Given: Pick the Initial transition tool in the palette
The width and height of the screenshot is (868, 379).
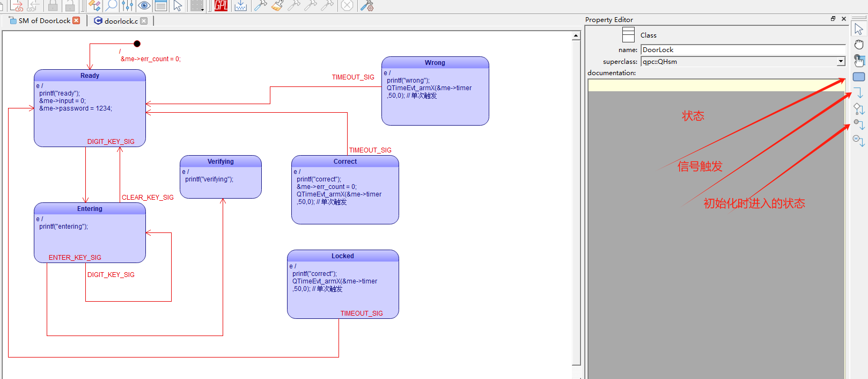Looking at the screenshot, I should (x=859, y=125).
